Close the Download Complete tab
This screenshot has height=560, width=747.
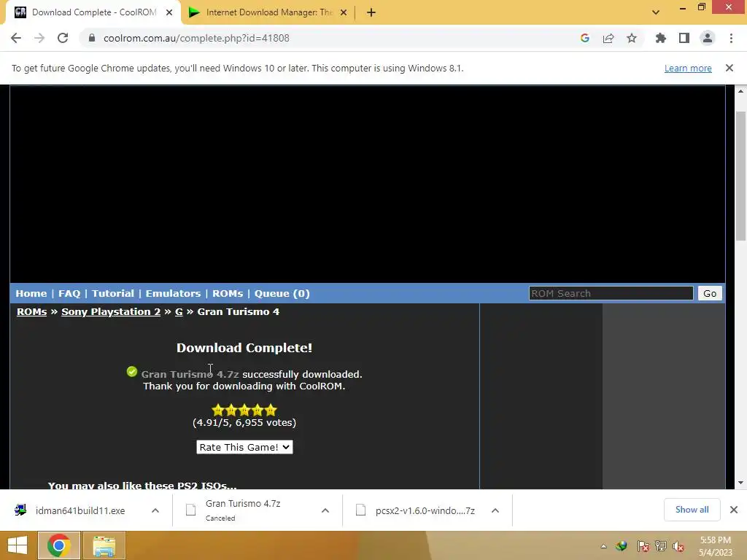point(169,12)
